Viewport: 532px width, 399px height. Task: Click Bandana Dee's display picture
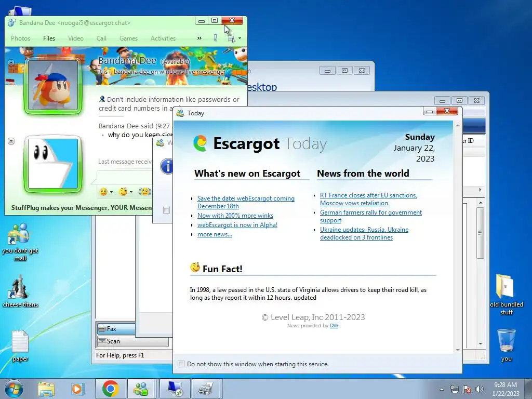tap(53, 86)
